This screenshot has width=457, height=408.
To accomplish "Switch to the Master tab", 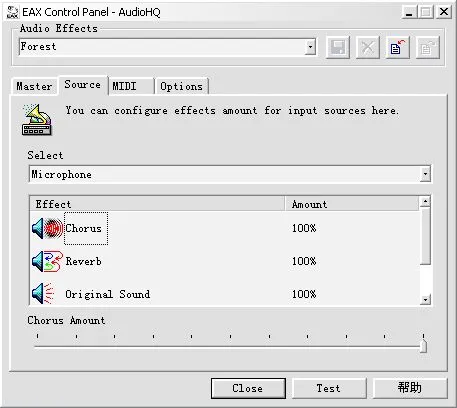I will coord(34,86).
